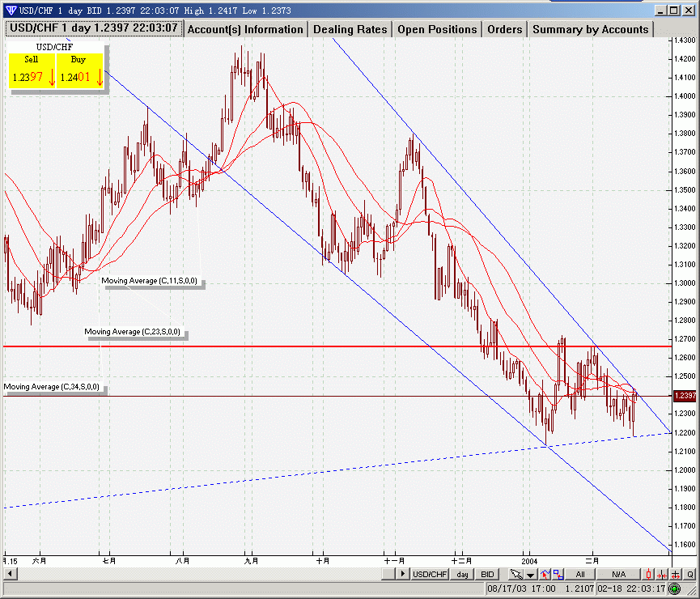The height and width of the screenshot is (599, 700).
Task: Select the cursor pointer tool in chart toolbar
Action: tap(516, 574)
